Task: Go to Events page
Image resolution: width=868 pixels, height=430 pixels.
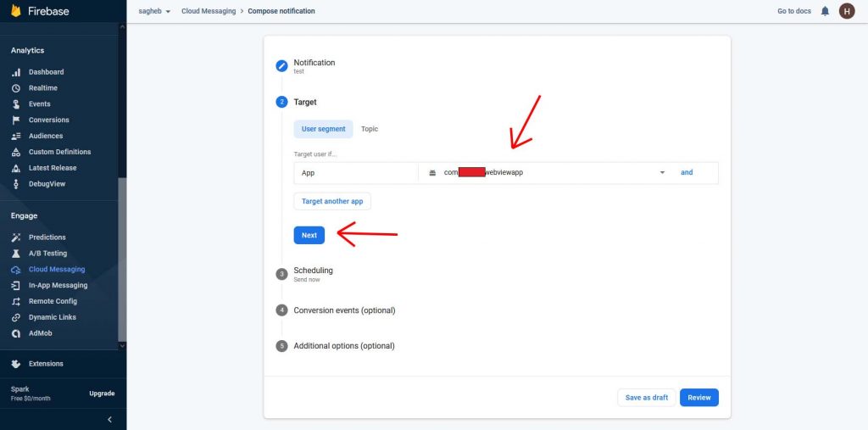Action: pyautogui.click(x=40, y=104)
